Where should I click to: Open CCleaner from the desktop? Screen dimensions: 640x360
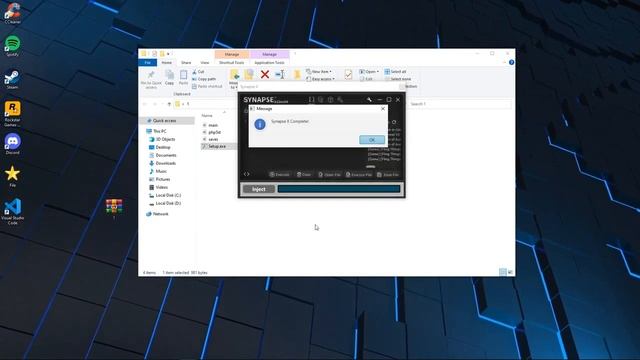pos(12,13)
